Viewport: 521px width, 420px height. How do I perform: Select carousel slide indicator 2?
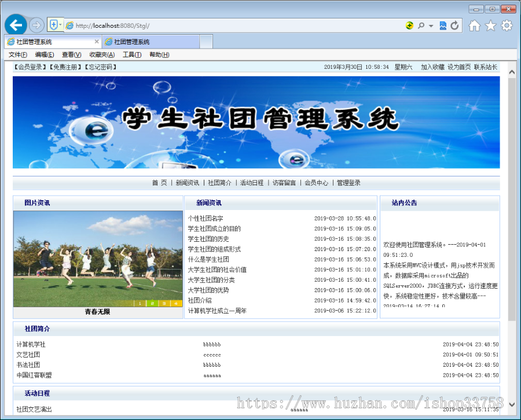pos(153,303)
